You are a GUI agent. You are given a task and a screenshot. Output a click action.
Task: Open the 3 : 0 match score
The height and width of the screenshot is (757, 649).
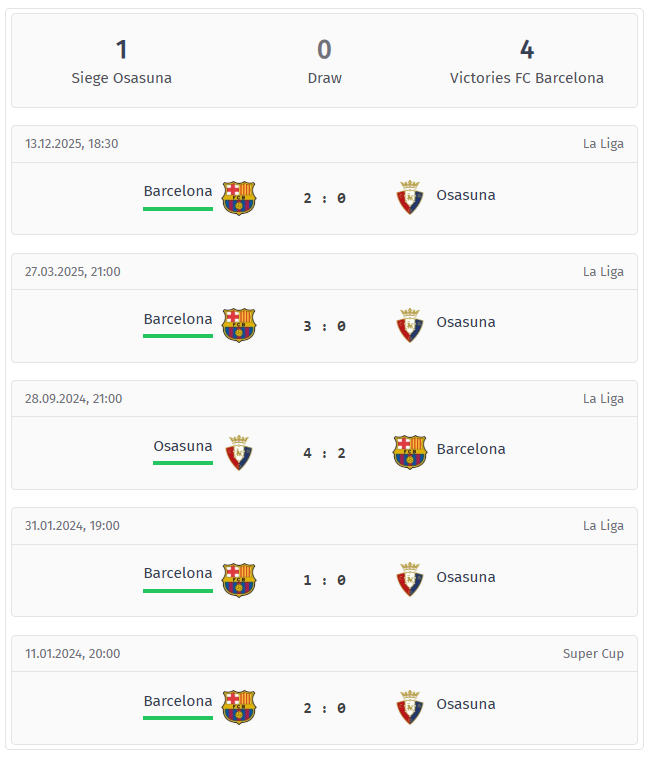[x=324, y=326]
